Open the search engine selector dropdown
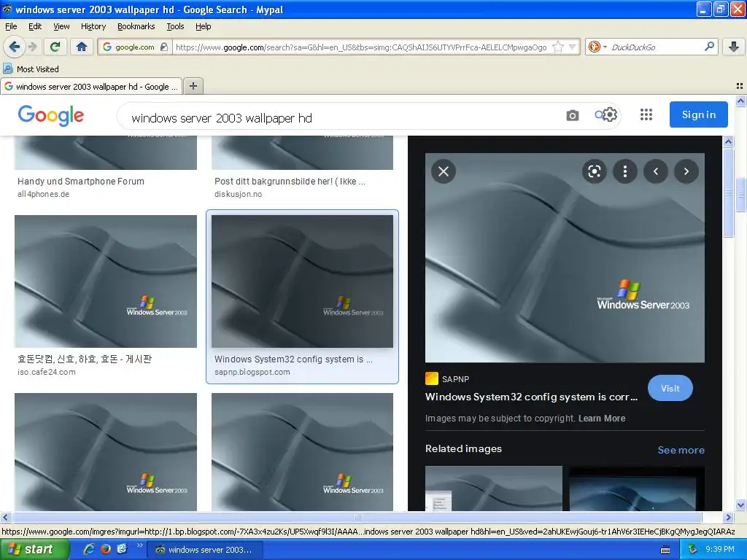 (x=597, y=47)
